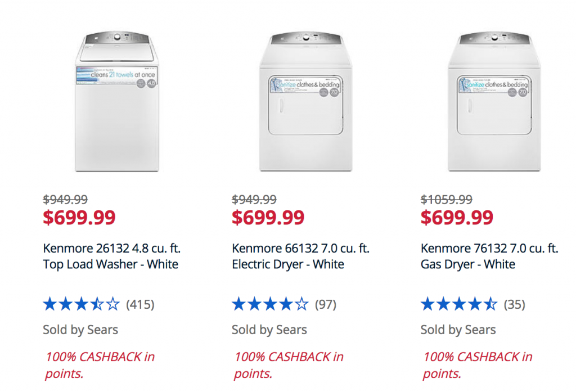Open the Kenmore 26132 washer product image
This screenshot has width=576, height=392.
coord(117,101)
